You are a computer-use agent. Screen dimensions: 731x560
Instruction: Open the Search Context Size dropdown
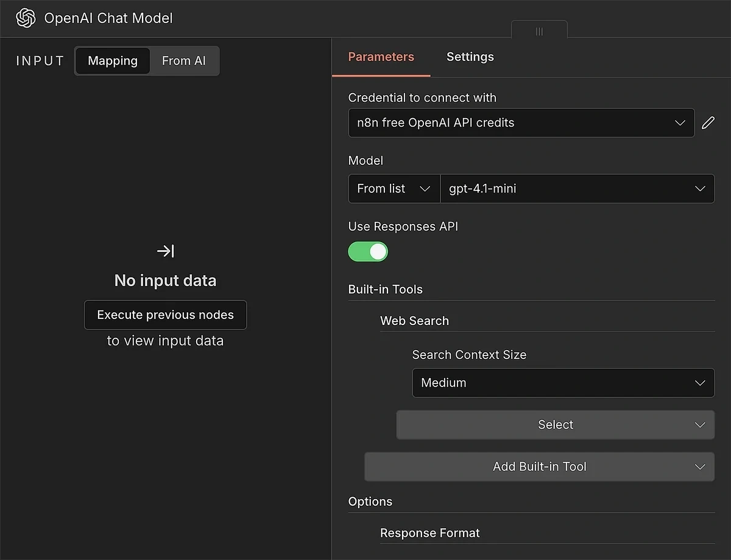(562, 383)
